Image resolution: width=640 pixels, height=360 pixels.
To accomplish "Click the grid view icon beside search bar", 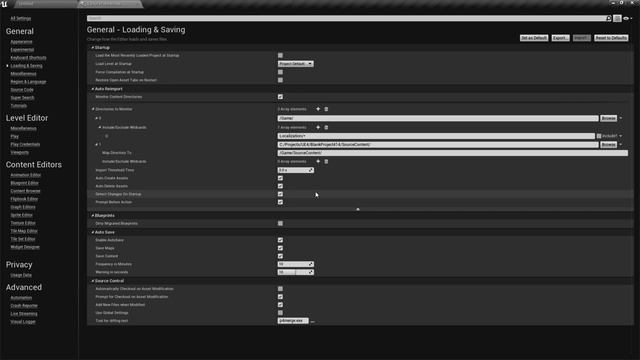I will pyautogui.click(x=617, y=18).
